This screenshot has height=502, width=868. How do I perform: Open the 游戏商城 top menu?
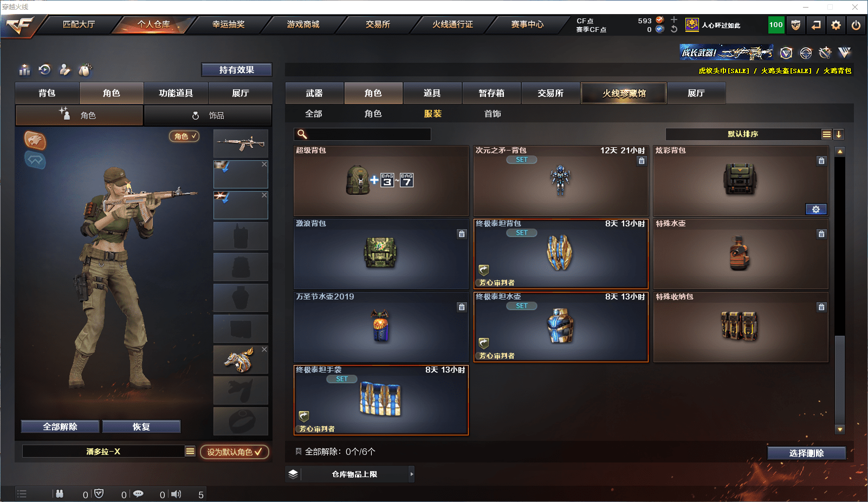click(303, 24)
